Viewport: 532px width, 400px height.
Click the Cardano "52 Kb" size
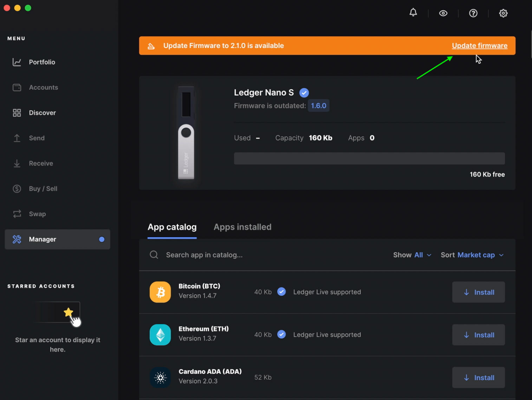click(x=263, y=378)
